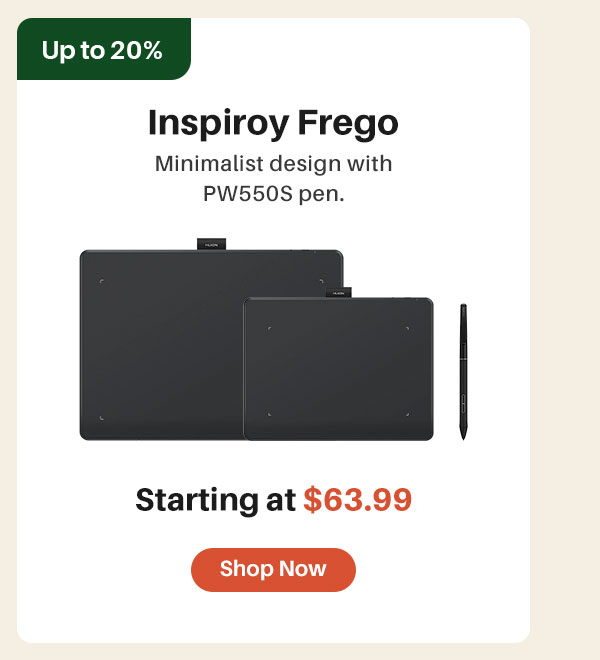Click top-right corner marker on small tablet
The height and width of the screenshot is (660, 600).
[x=407, y=328]
